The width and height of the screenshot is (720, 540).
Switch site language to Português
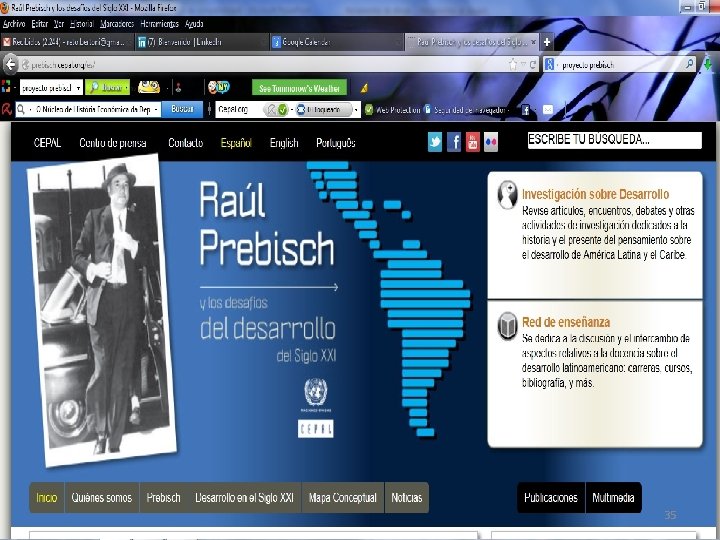click(336, 143)
